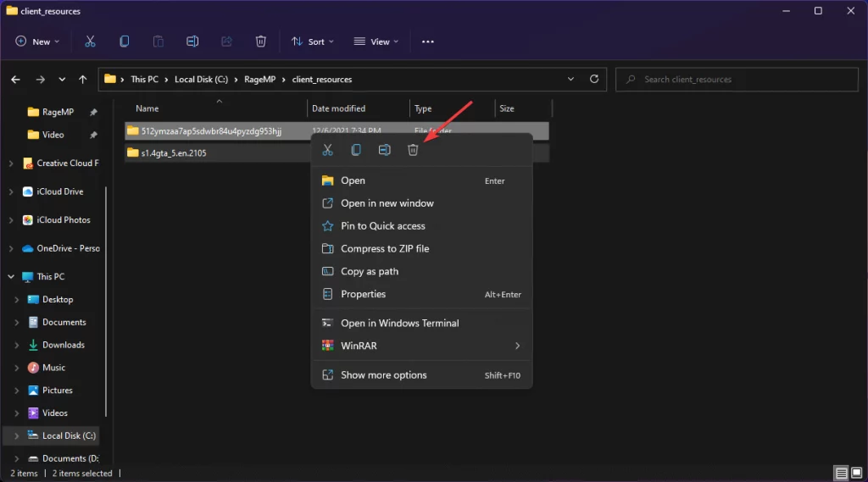Click the Cut scissors in the context menu
The width and height of the screenshot is (868, 482).
(x=328, y=150)
